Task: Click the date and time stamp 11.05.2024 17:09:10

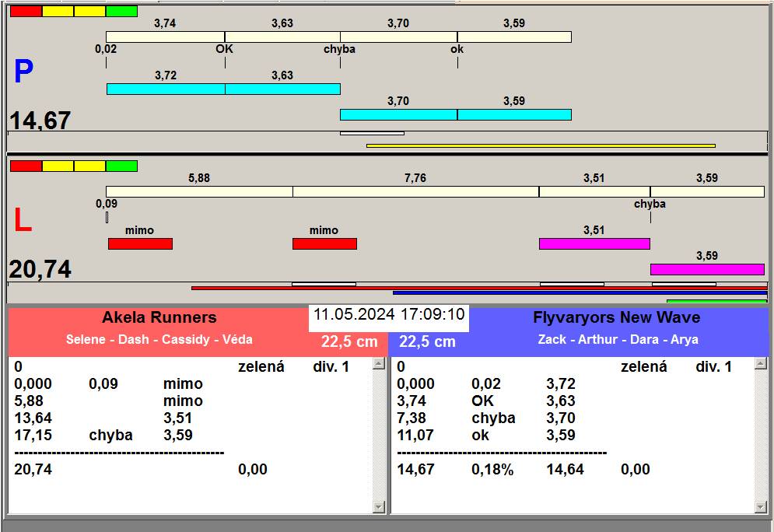Action: click(x=389, y=315)
